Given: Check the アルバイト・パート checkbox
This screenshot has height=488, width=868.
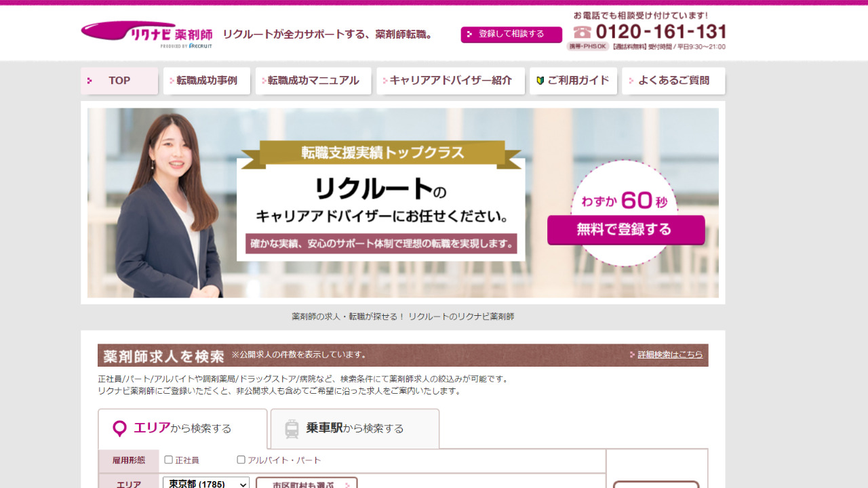Looking at the screenshot, I should coord(241,460).
